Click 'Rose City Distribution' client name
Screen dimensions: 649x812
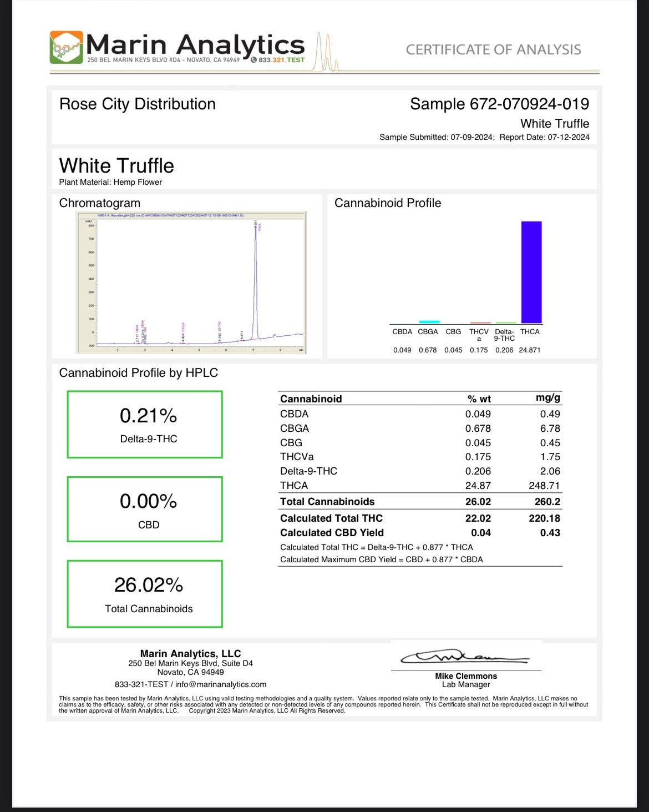[x=138, y=104]
